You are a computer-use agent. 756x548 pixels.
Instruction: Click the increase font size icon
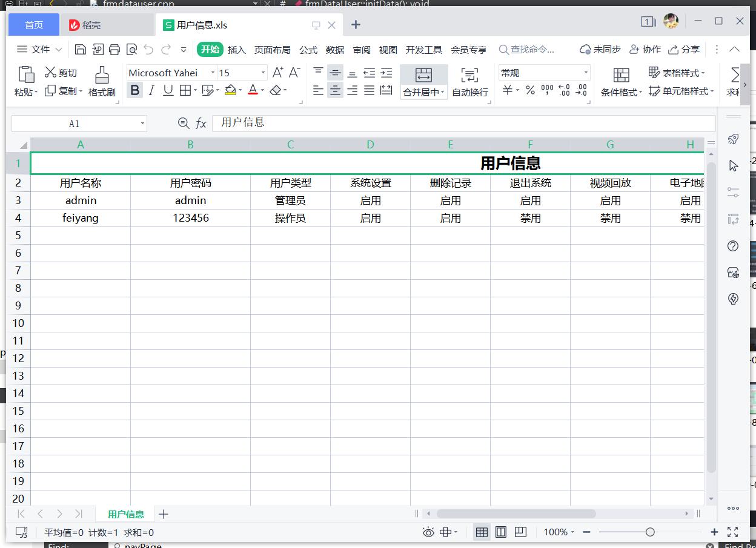(277, 73)
